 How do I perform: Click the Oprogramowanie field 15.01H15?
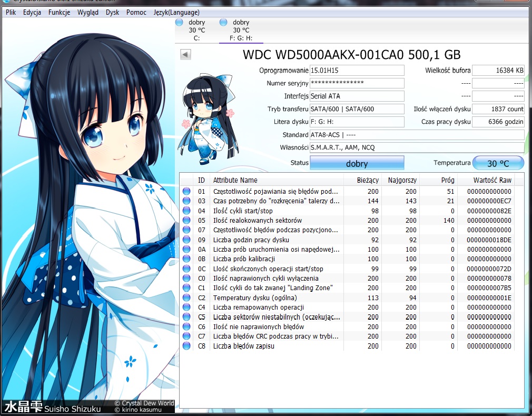pyautogui.click(x=357, y=70)
